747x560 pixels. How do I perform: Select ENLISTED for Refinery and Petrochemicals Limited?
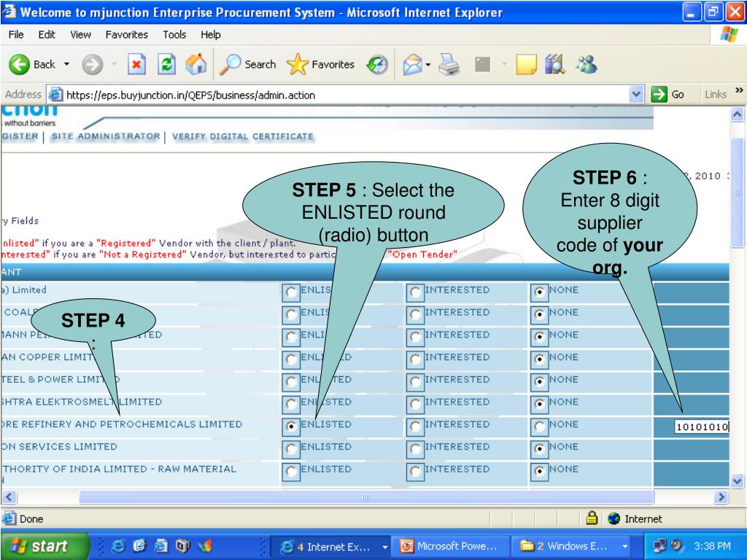tap(290, 426)
